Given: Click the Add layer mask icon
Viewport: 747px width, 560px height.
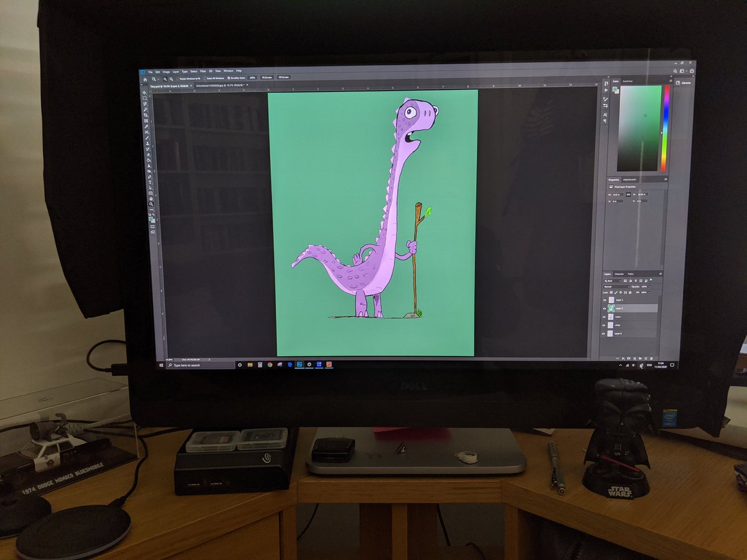Looking at the screenshot, I should point(629,358).
